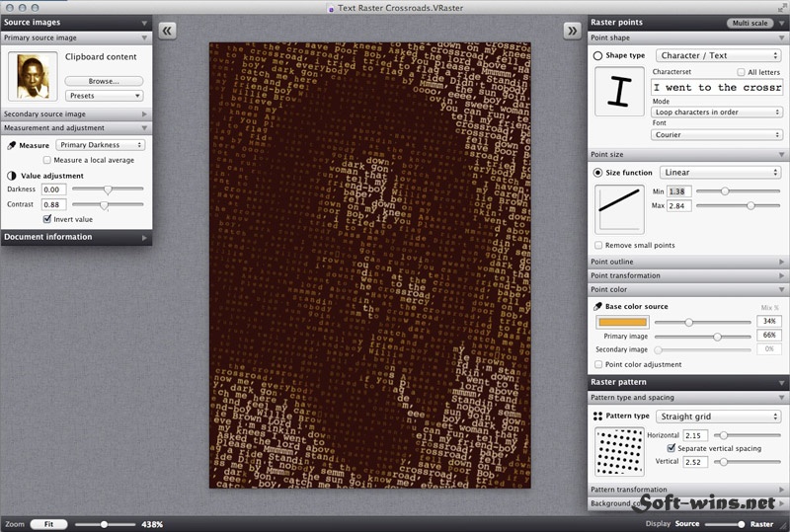Viewport: 790px width, 532px height.
Task: Click the Multi scale button
Action: (750, 23)
